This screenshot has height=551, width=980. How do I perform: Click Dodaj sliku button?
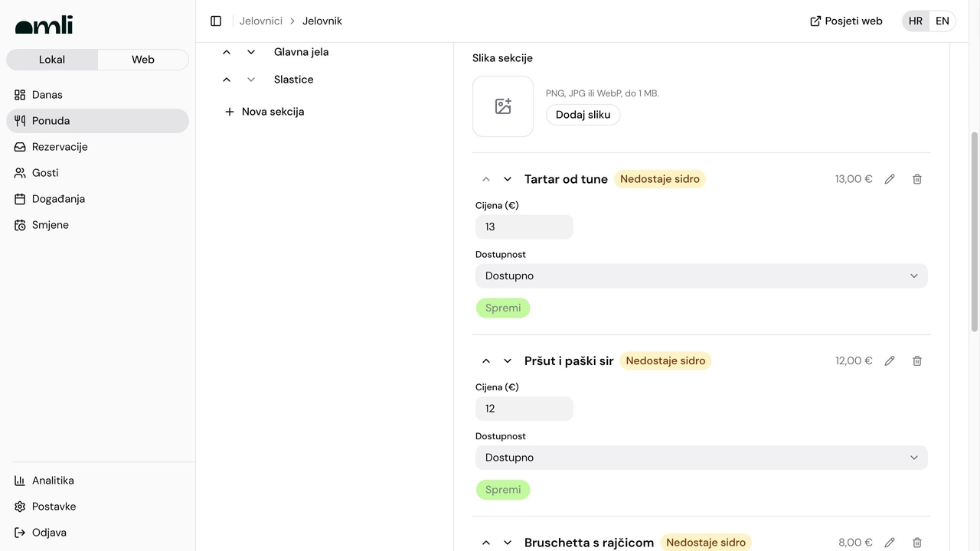(583, 115)
